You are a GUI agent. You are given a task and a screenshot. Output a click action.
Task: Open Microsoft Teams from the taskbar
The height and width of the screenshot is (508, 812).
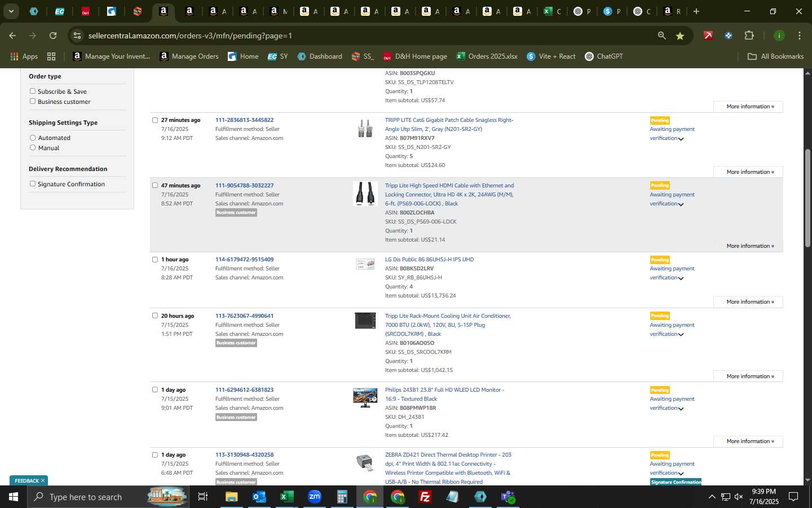(x=508, y=497)
